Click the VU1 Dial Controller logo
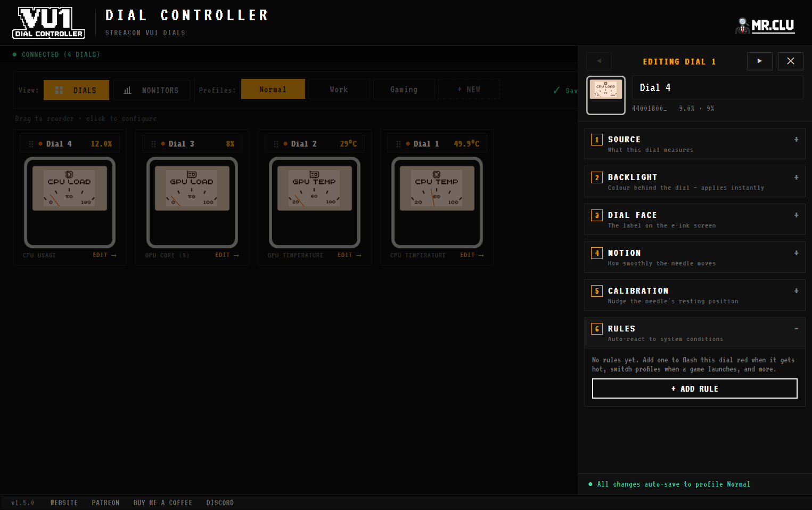This screenshot has height=510, width=812. (48, 23)
